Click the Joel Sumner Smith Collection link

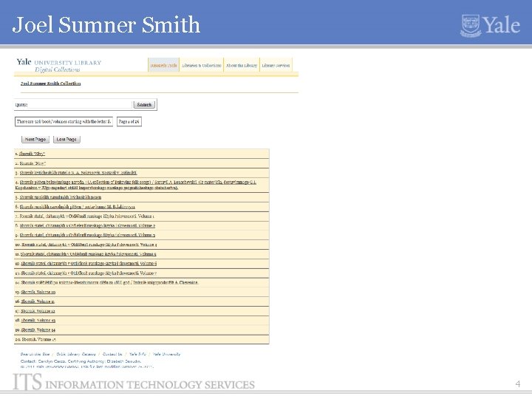point(50,83)
